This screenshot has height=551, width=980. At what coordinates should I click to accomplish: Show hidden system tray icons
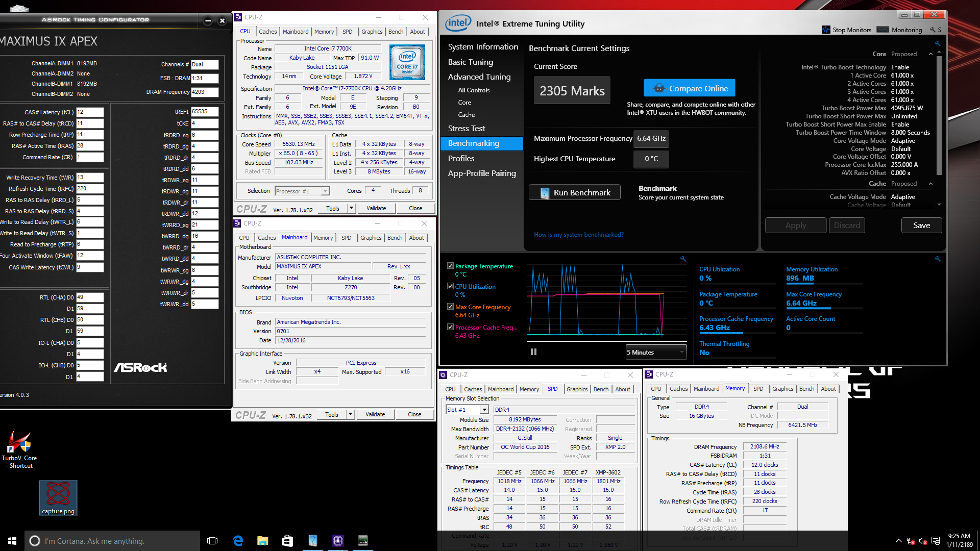point(898,541)
